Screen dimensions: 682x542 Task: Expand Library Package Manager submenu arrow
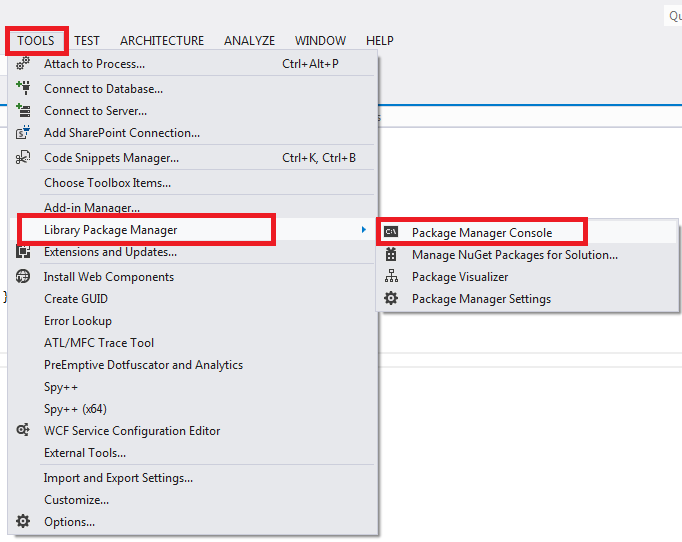[x=364, y=230]
